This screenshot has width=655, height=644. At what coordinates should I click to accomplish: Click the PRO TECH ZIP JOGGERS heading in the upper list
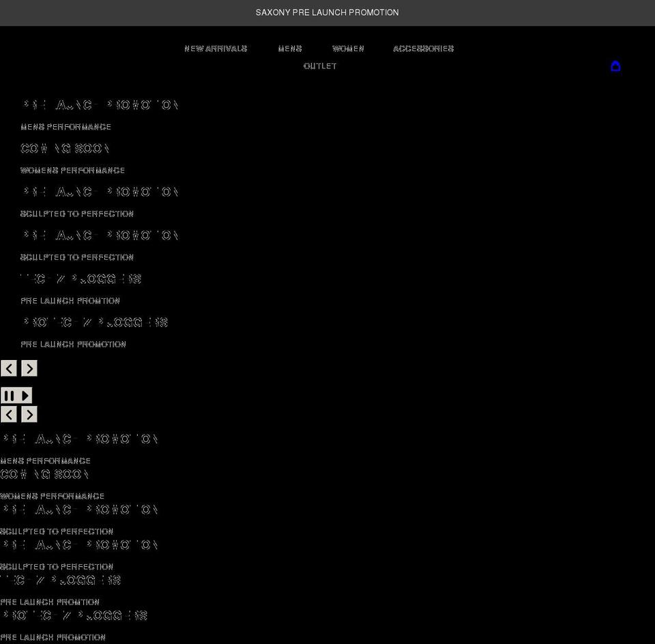click(x=94, y=323)
